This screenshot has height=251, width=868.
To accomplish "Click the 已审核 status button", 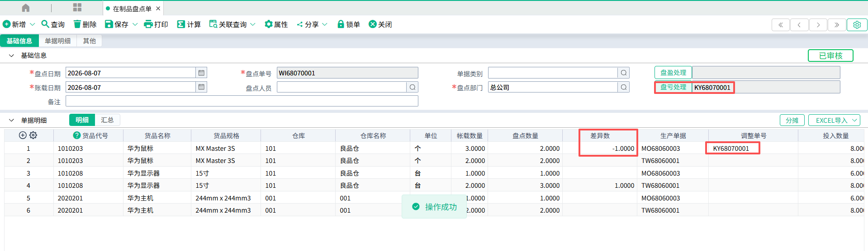I will (x=830, y=56).
